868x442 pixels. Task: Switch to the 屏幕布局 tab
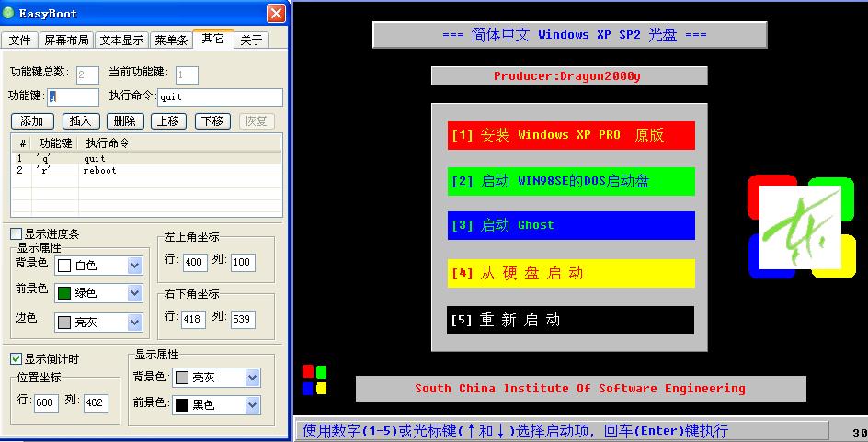click(66, 40)
